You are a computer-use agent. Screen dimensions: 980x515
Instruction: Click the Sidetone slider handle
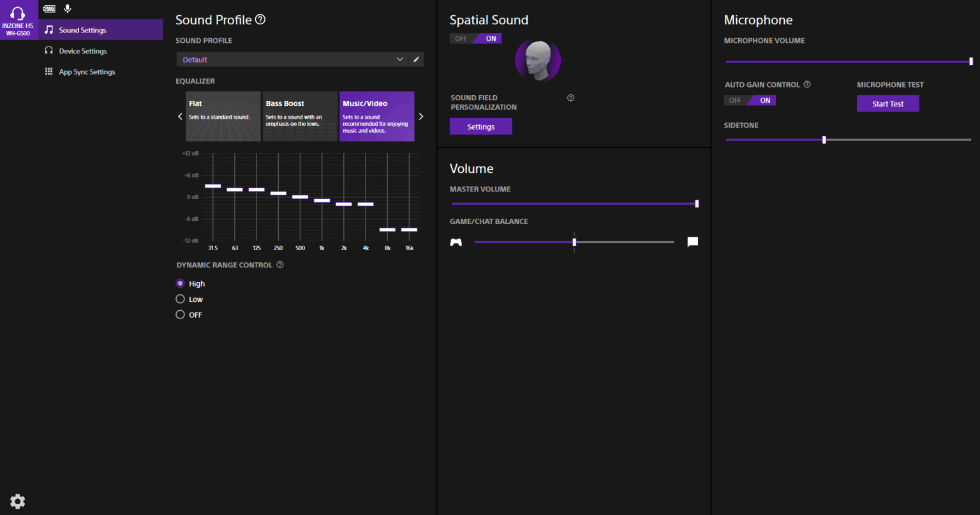(824, 140)
